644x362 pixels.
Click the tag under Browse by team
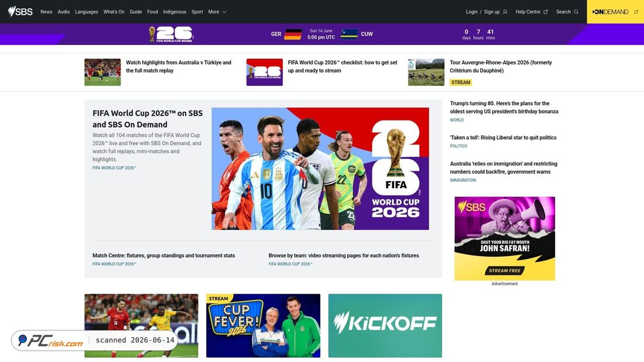click(290, 264)
